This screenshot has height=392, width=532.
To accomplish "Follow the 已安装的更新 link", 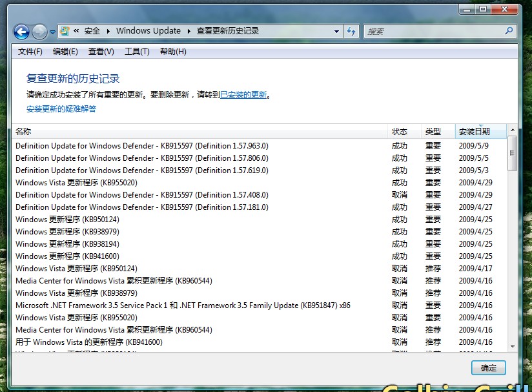I will (243, 95).
